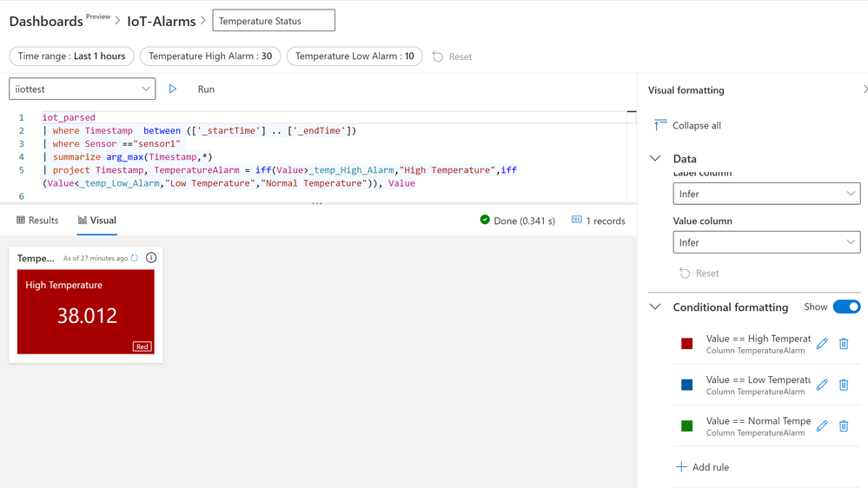The height and width of the screenshot is (488, 868).
Task: Switch to the Visual tab
Action: pos(96,221)
